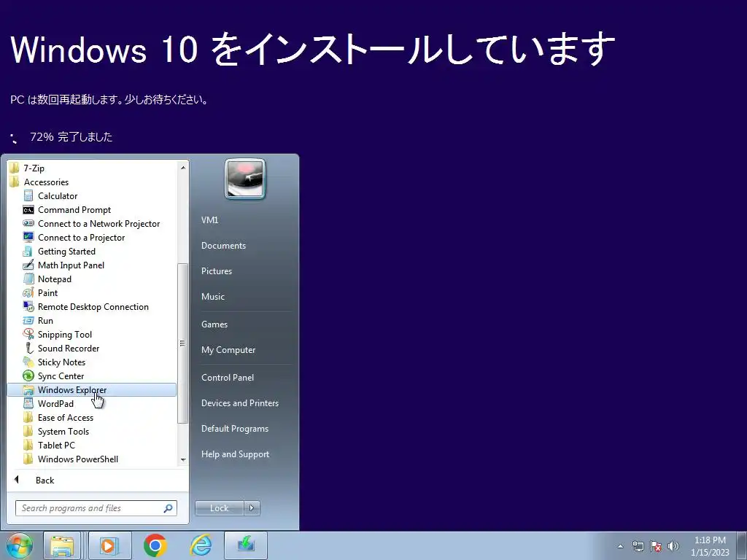Launch Sticky Notes
Viewport: 747px width, 560px height.
coord(61,362)
